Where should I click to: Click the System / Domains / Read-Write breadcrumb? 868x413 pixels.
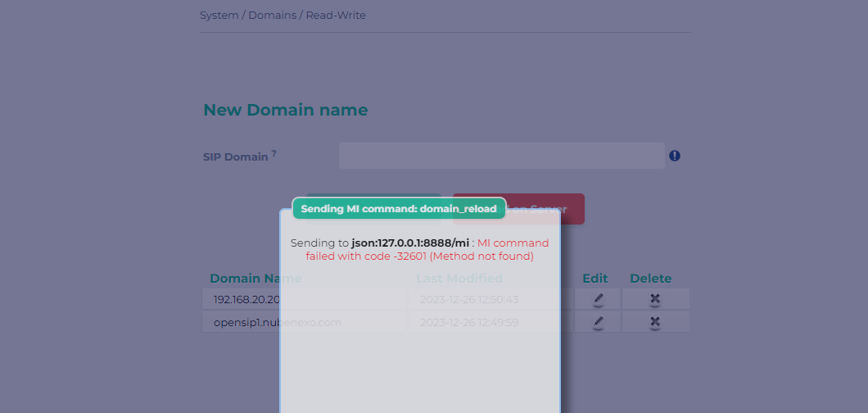click(283, 16)
